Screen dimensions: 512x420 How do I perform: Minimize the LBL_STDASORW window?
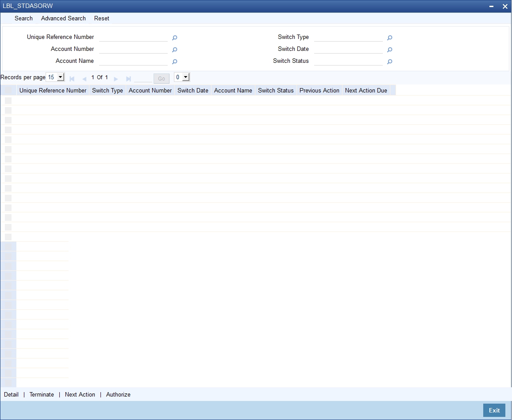(491, 6)
